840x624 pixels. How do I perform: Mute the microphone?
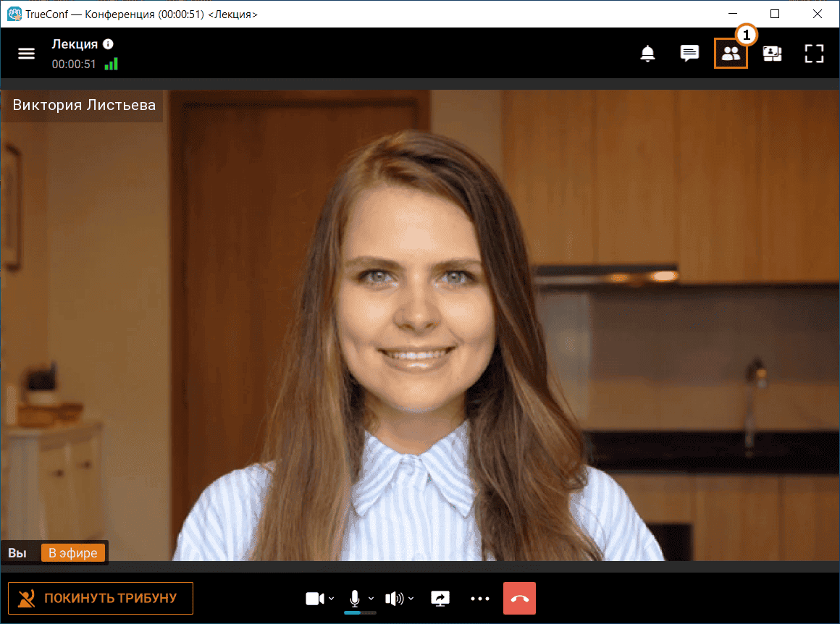355,598
